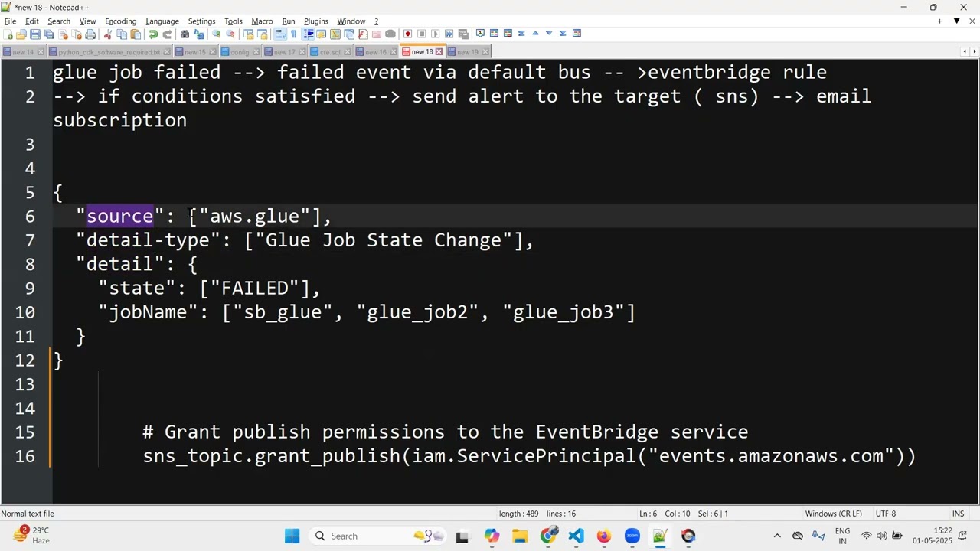Open File Explorer from the taskbar

(x=520, y=536)
